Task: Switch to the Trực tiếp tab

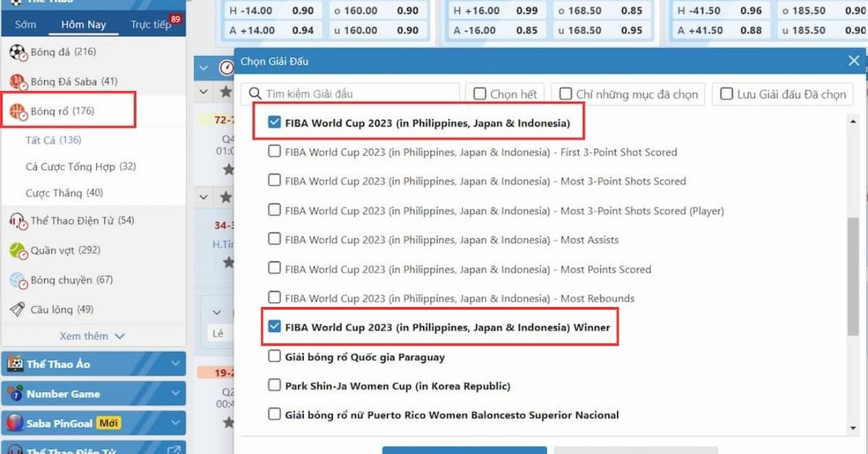Action: 150,23
